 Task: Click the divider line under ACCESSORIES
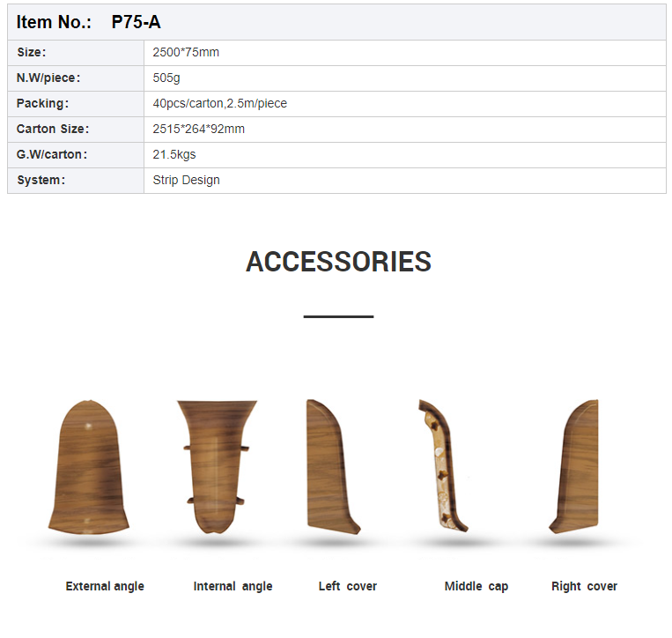click(338, 315)
